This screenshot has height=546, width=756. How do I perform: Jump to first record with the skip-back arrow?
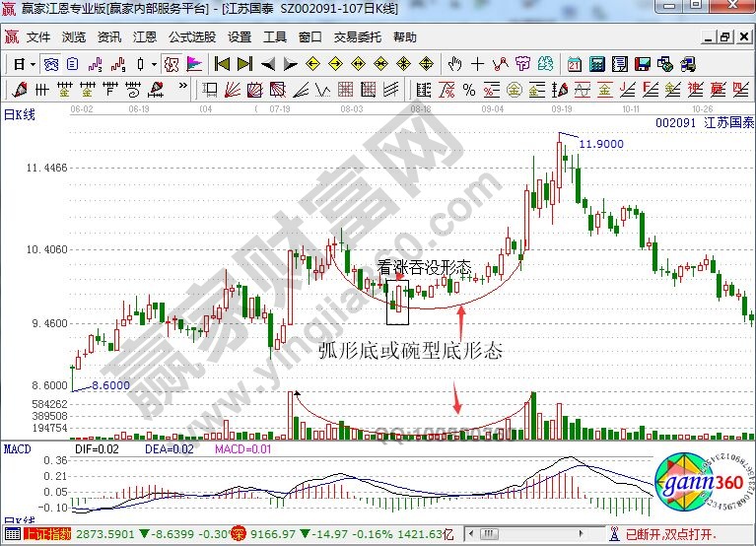tap(222, 64)
